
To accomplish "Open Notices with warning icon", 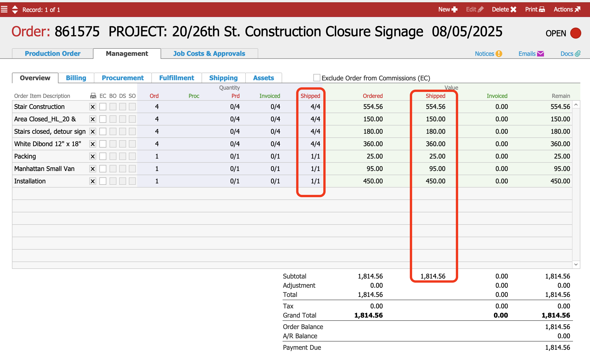I will [x=488, y=54].
